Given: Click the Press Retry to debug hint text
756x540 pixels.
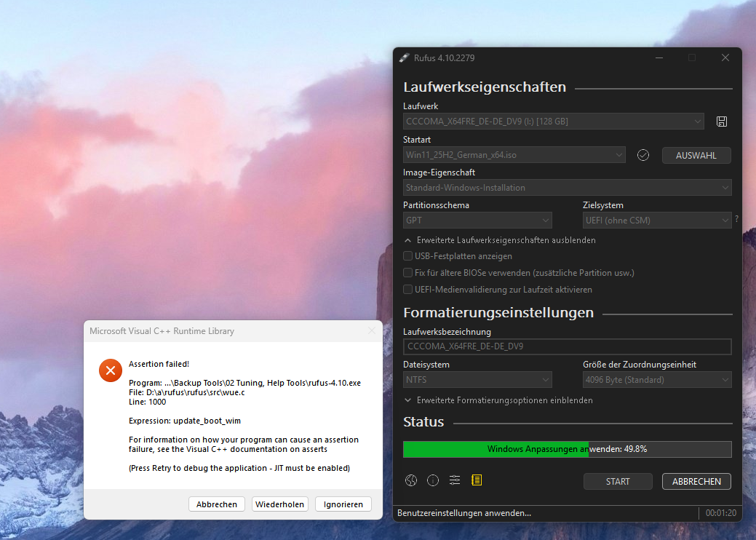Looking at the screenshot, I should pyautogui.click(x=239, y=468).
